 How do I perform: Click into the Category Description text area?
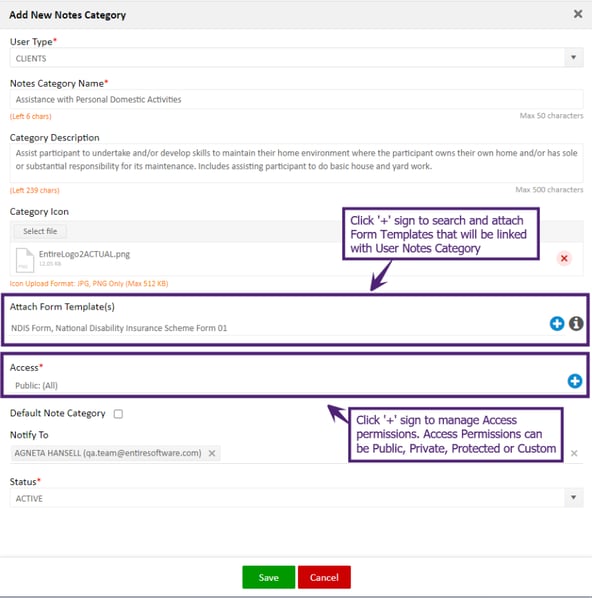point(296,163)
